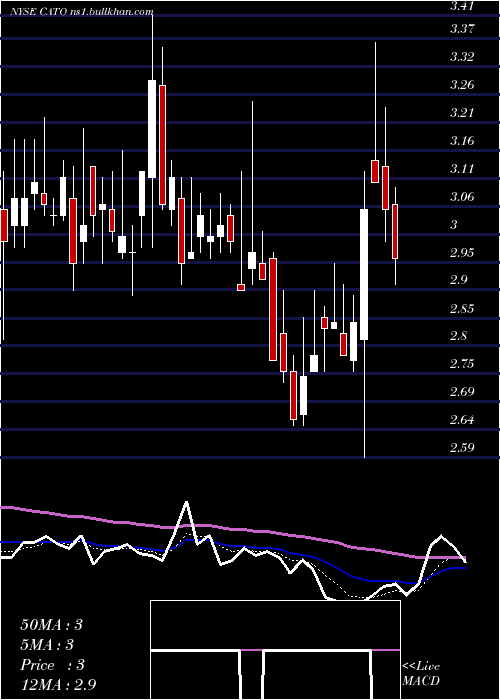This screenshot has width=500, height=700.
Task: Click the 2.8 price axis label
Action: point(458,336)
